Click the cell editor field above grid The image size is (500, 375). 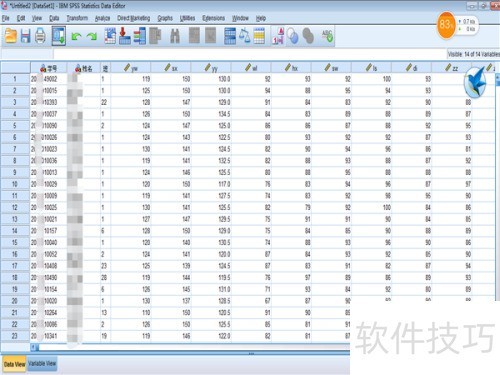(x=249, y=54)
